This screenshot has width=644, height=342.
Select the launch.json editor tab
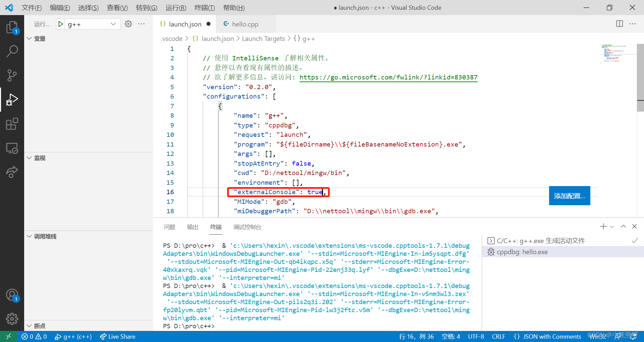coord(185,24)
